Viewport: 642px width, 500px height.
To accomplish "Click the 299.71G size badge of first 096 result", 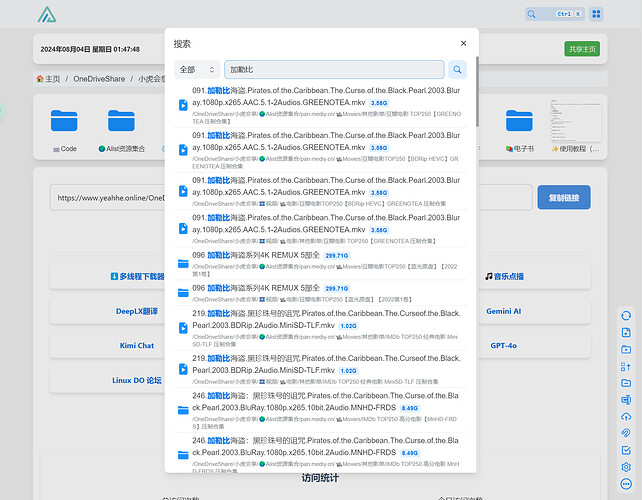I will pos(337,256).
